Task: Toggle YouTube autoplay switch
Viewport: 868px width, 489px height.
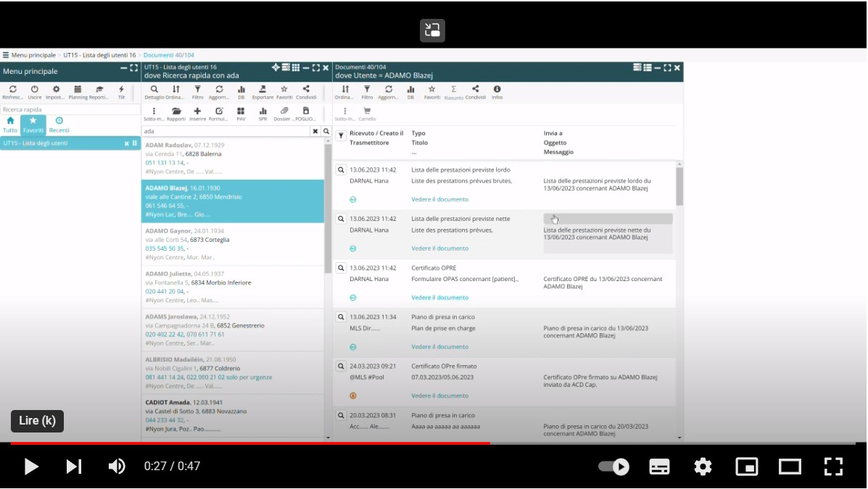Action: 613,467
